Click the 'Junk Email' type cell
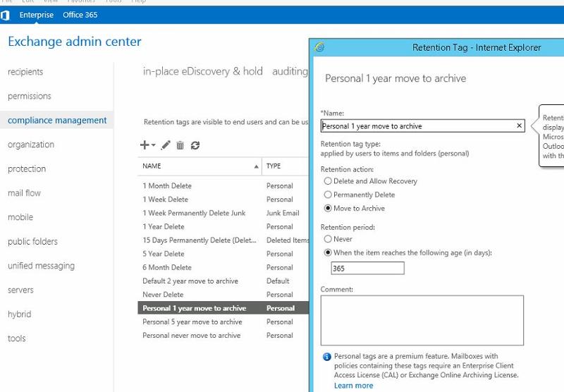Viewport: 564px width, 392px height. (283, 213)
